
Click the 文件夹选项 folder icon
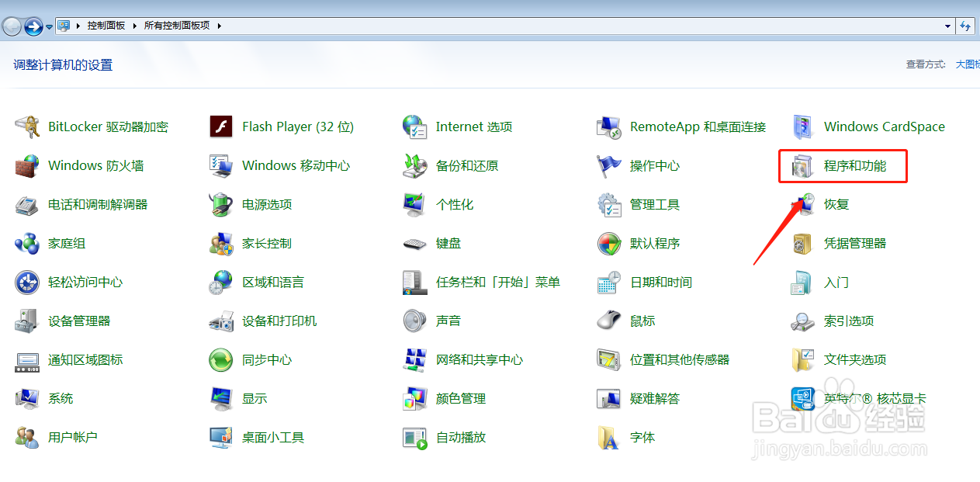(803, 359)
